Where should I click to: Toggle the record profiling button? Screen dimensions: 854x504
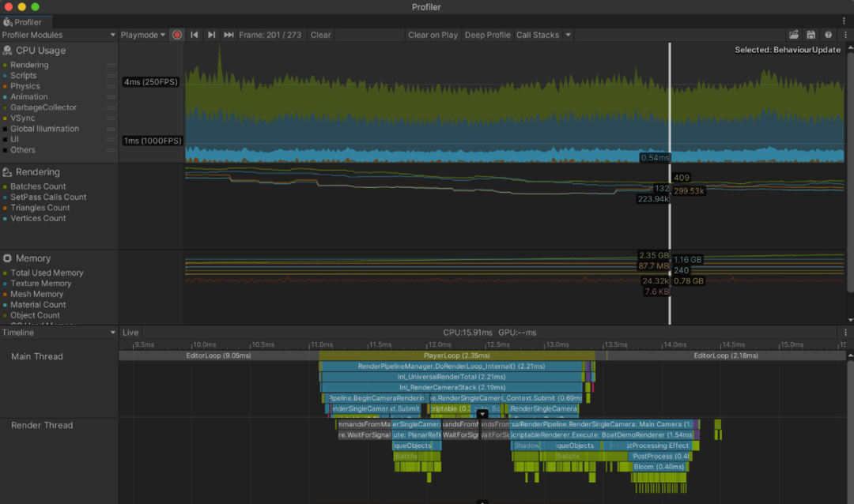177,35
